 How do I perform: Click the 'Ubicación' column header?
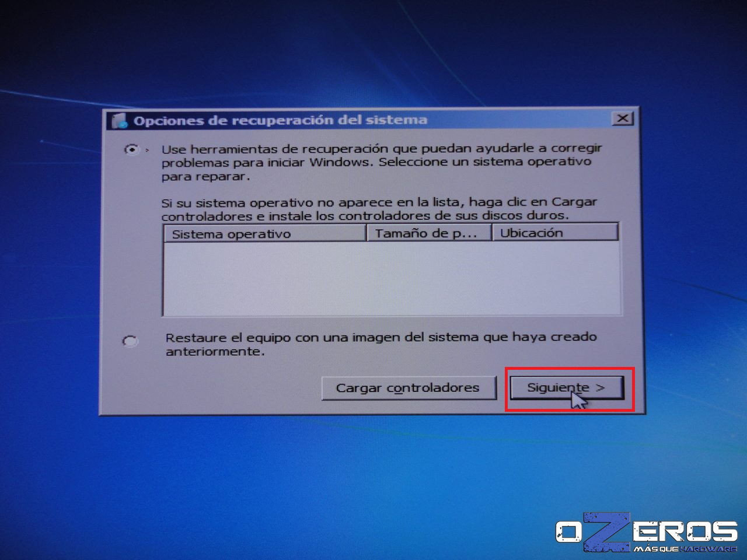553,233
